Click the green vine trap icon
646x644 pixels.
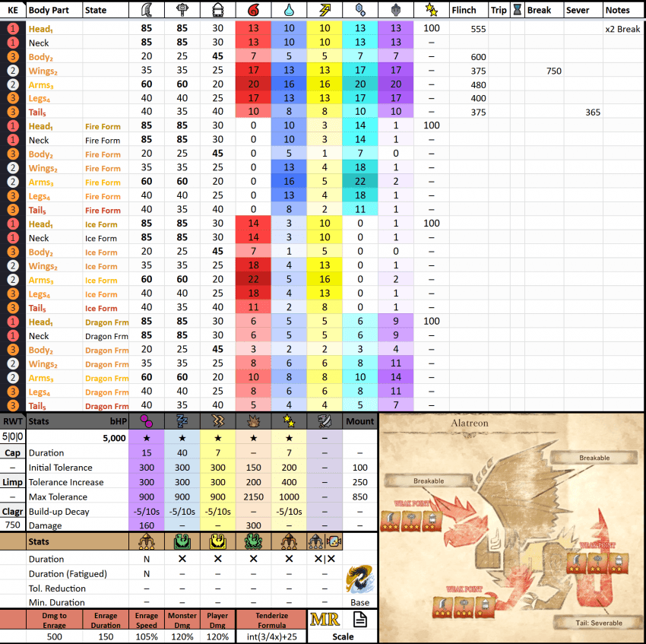(253, 541)
